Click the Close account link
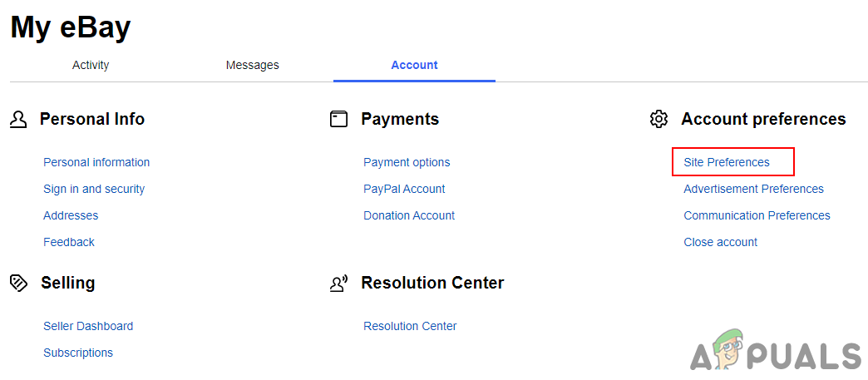Screen dimensions: 868x380 tap(720, 242)
